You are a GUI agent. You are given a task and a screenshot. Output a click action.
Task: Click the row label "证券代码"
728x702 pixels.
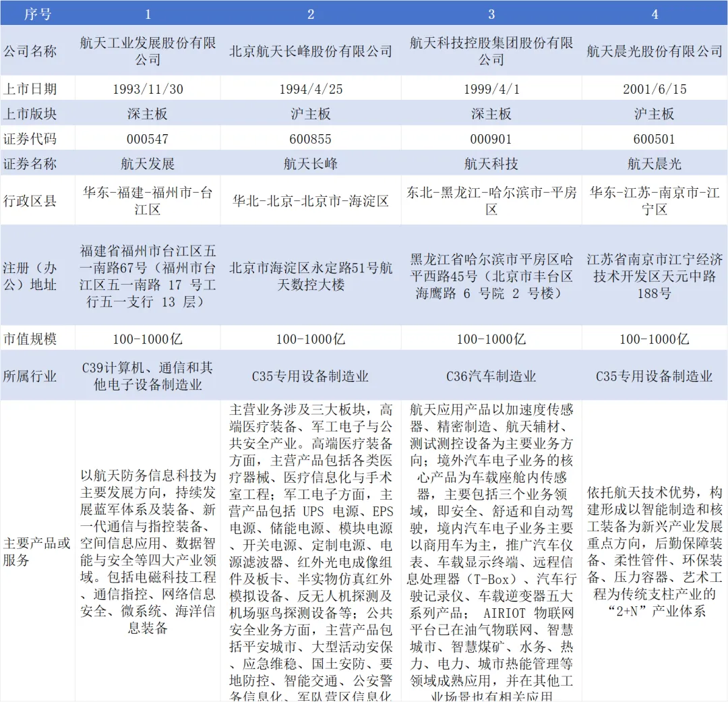30,139
